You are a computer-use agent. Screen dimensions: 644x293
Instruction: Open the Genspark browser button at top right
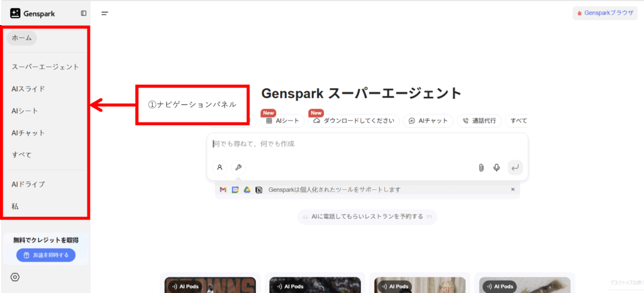[604, 13]
